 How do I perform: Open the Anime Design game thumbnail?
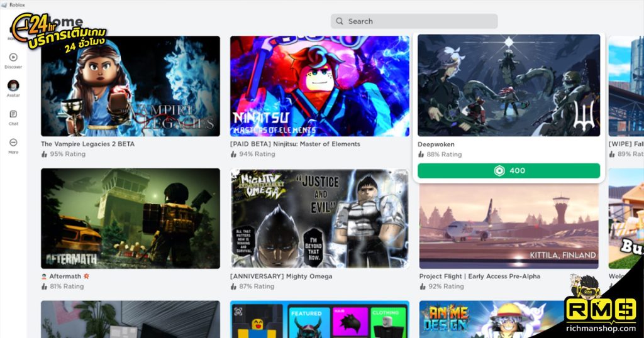coord(491,319)
